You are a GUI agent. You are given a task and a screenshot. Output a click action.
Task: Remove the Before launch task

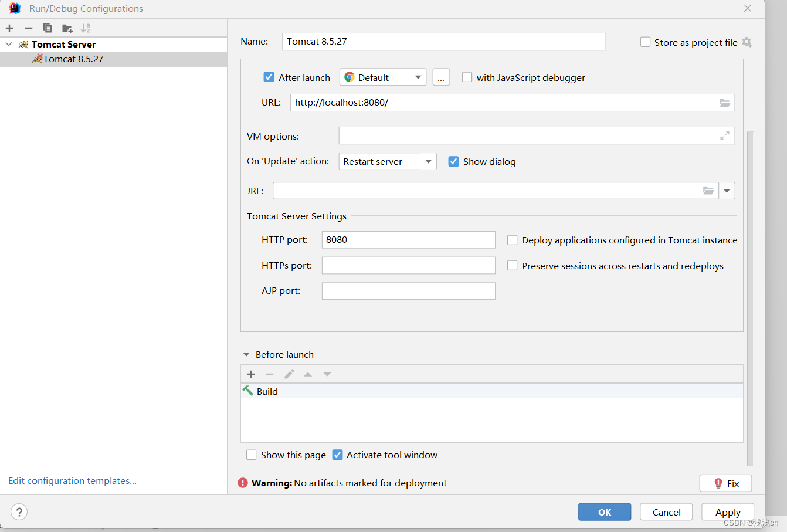click(270, 374)
